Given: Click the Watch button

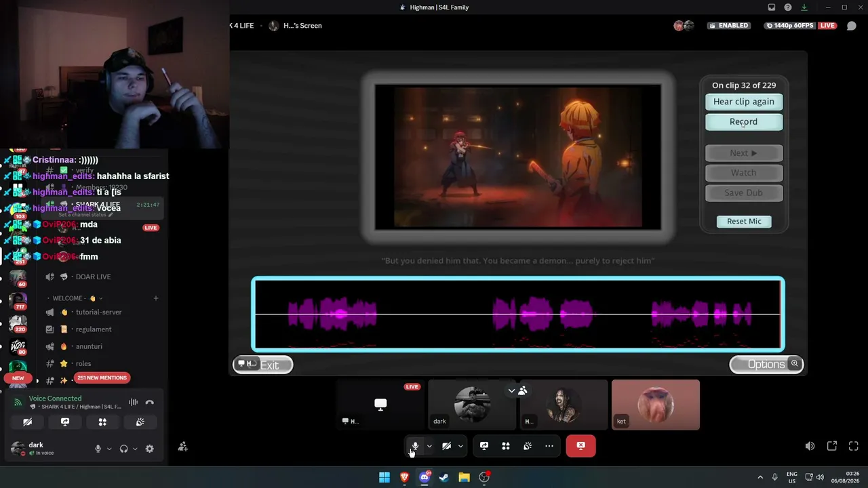Looking at the screenshot, I should point(744,173).
